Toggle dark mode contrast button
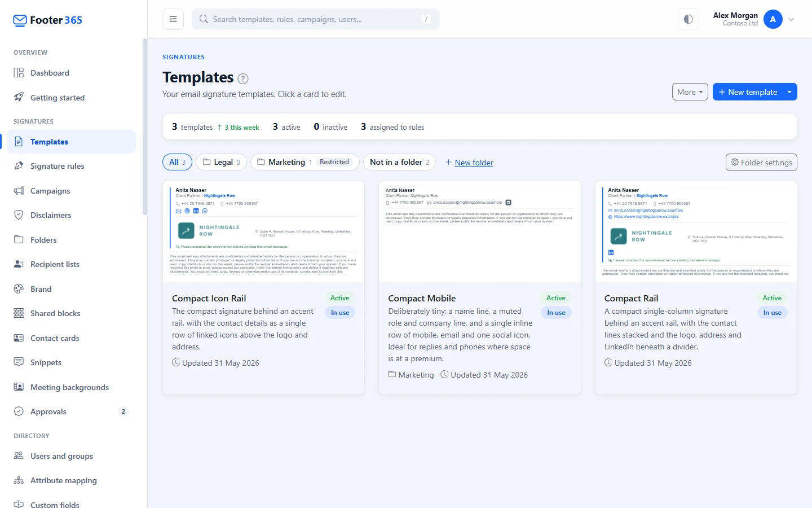The image size is (812, 508). tap(688, 19)
